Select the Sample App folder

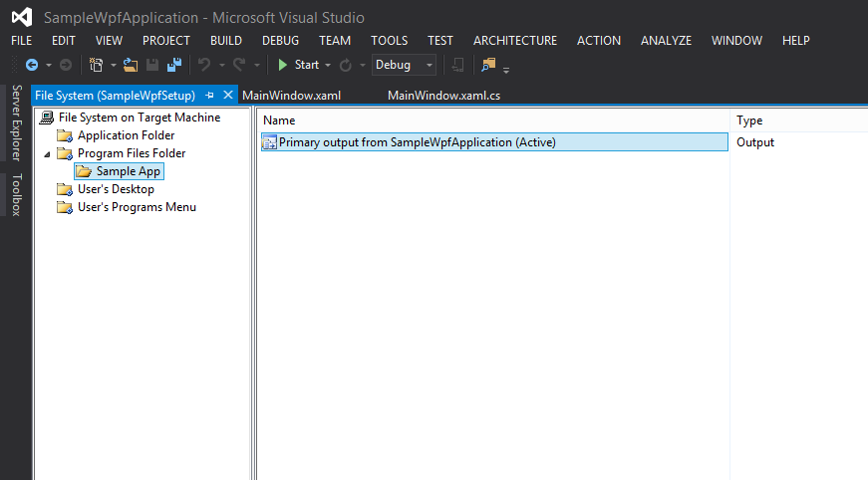[129, 171]
